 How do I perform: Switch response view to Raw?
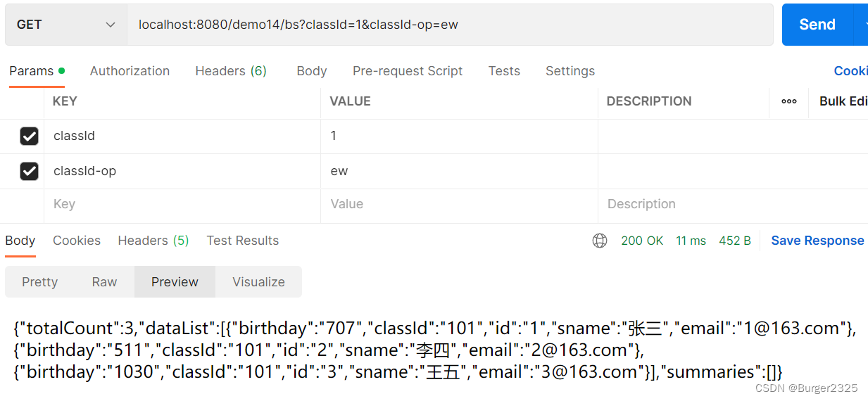pyautogui.click(x=104, y=282)
